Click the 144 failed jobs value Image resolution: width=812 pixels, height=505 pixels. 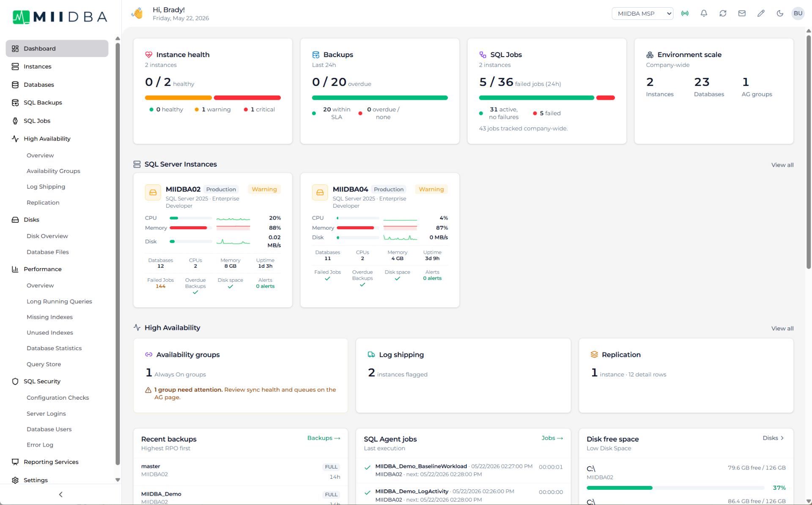point(160,286)
